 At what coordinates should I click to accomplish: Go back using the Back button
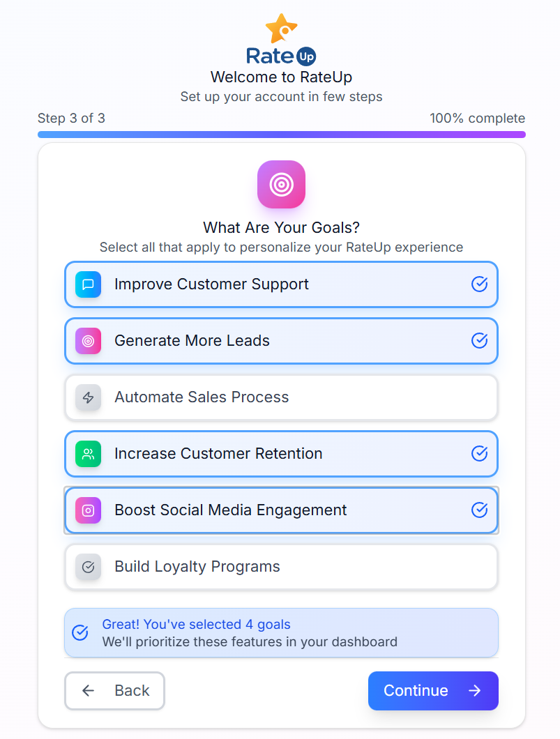point(115,691)
